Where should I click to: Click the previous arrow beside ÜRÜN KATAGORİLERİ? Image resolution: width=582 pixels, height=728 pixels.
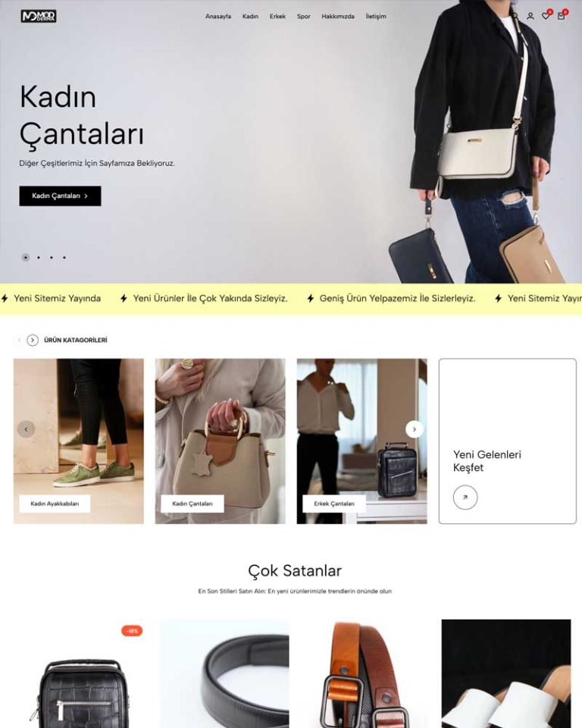[x=19, y=340]
